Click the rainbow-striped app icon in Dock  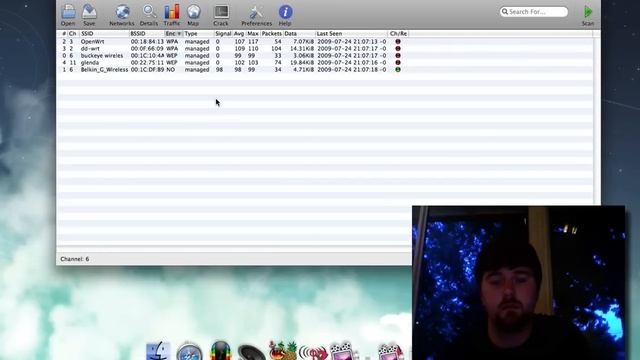click(221, 351)
